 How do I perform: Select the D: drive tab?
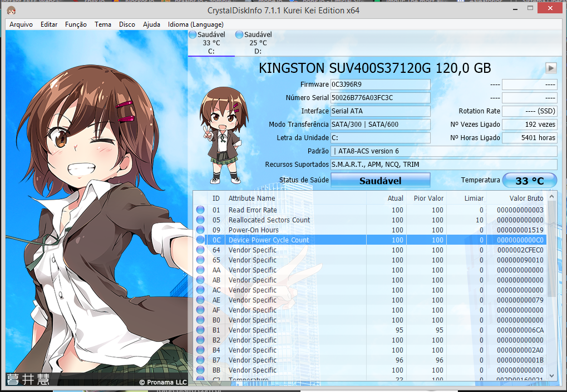[x=258, y=43]
